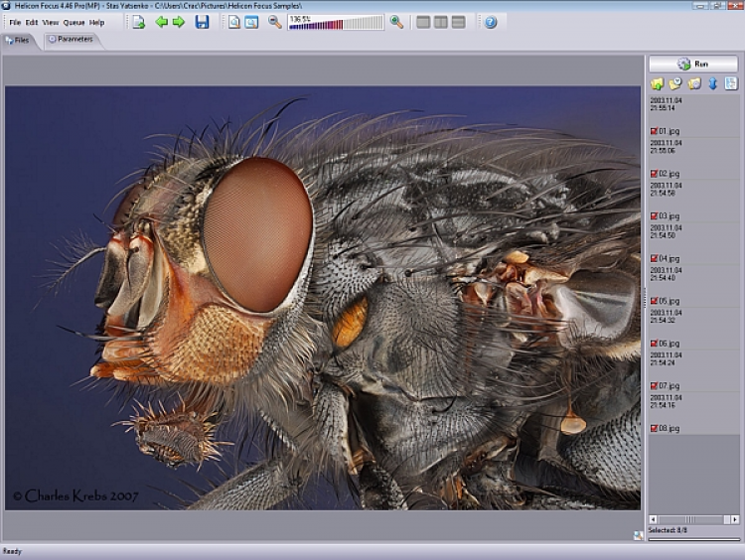Click the zoom out magnifier icon

click(x=275, y=22)
